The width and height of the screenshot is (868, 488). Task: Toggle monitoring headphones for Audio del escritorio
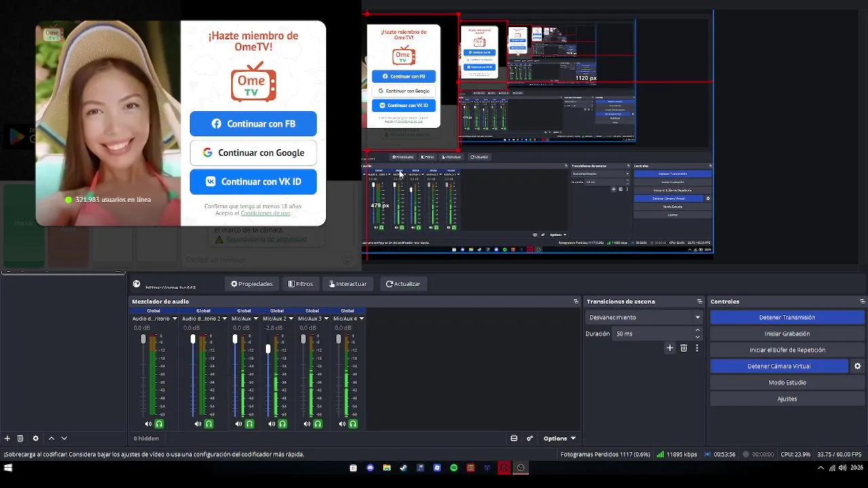(x=159, y=424)
